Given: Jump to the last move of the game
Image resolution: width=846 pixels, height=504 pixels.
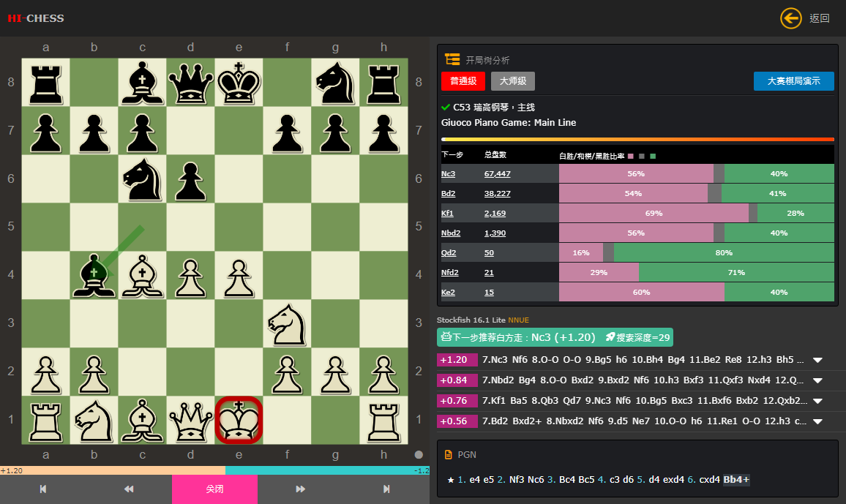Looking at the screenshot, I should tap(386, 489).
